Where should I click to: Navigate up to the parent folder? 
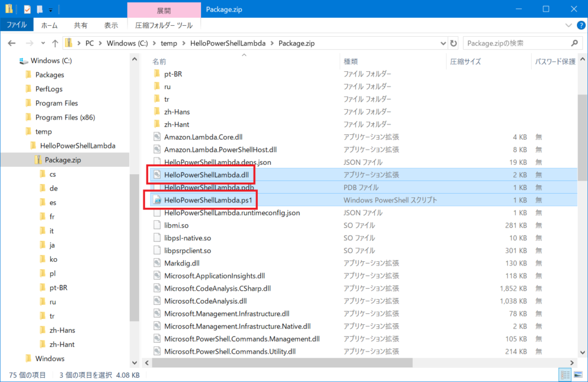tap(56, 43)
